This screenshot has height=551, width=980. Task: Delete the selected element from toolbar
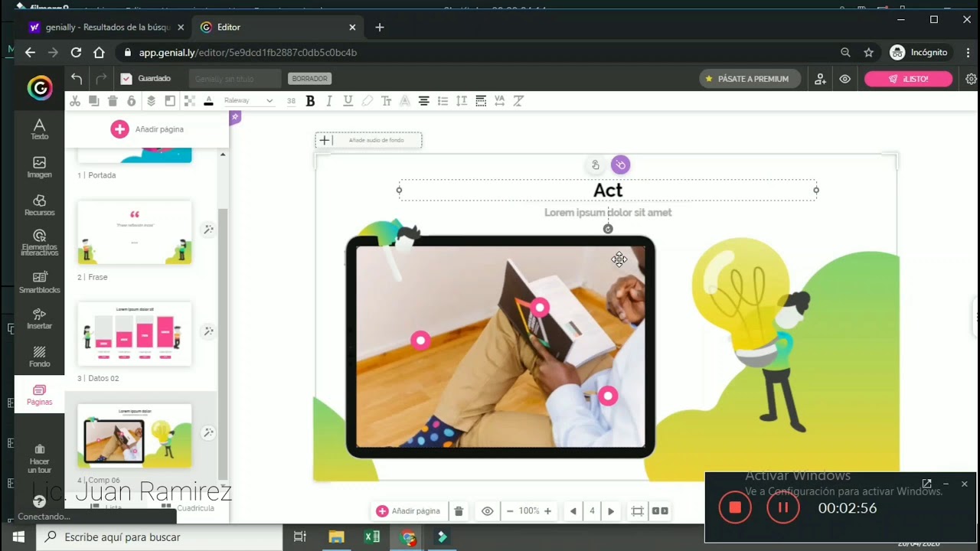tap(113, 101)
